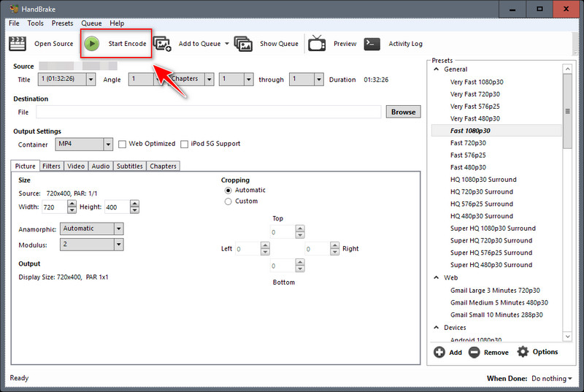Screen dimensions: 584x392
Task: Open the Help menu
Action: [x=117, y=23]
